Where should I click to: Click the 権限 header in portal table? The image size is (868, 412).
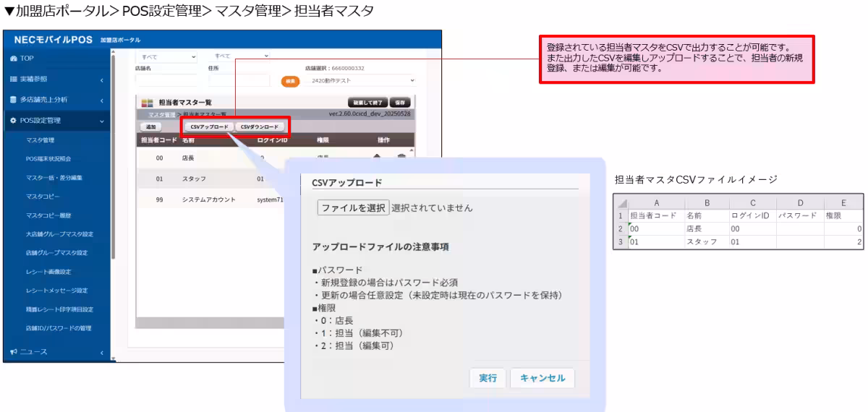(323, 140)
